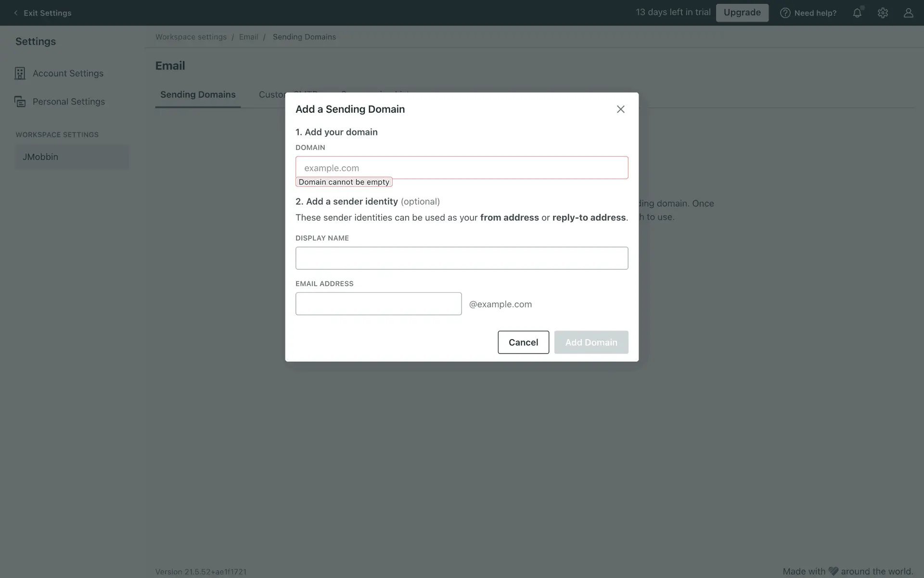The width and height of the screenshot is (924, 578).
Task: Click the Email breadcrumb link
Action: (248, 37)
